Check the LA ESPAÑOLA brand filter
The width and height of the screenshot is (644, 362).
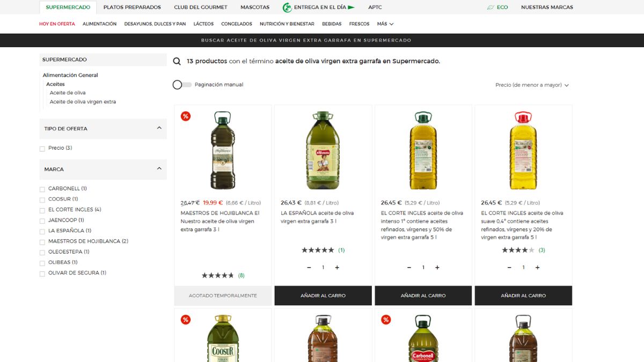[42, 231]
